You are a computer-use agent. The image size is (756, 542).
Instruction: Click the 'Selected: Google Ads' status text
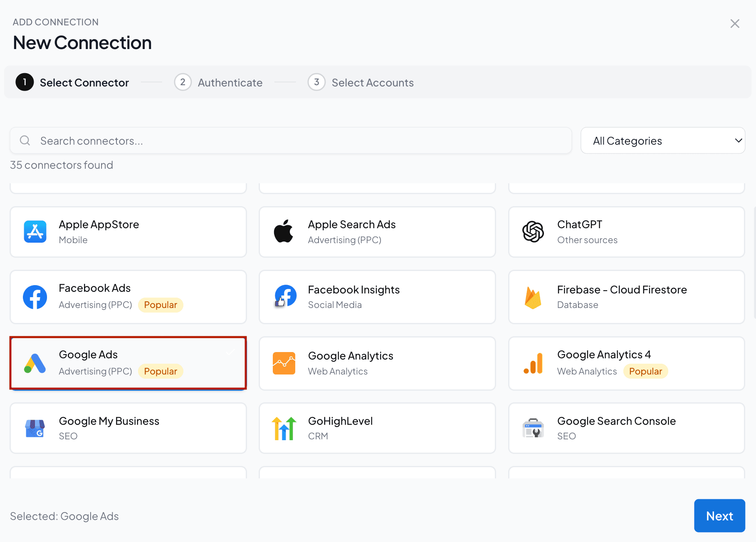coord(64,516)
